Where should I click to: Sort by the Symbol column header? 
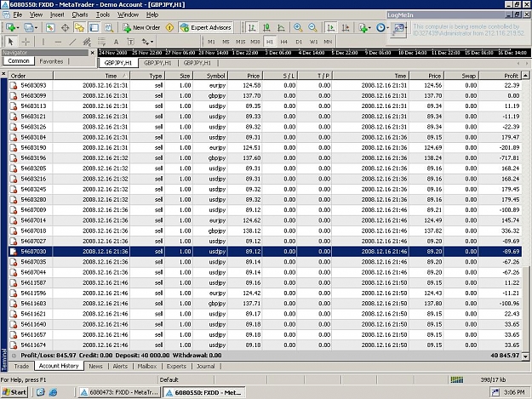point(211,76)
